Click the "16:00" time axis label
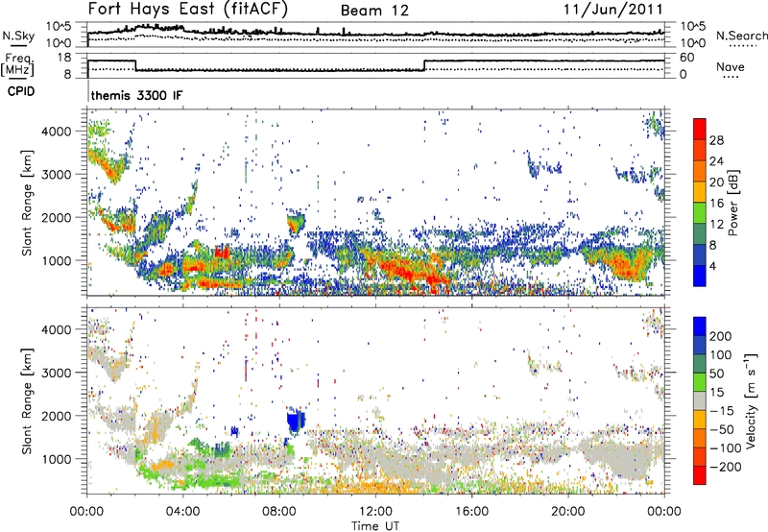Viewport: 768px width, 532px height. (x=471, y=512)
